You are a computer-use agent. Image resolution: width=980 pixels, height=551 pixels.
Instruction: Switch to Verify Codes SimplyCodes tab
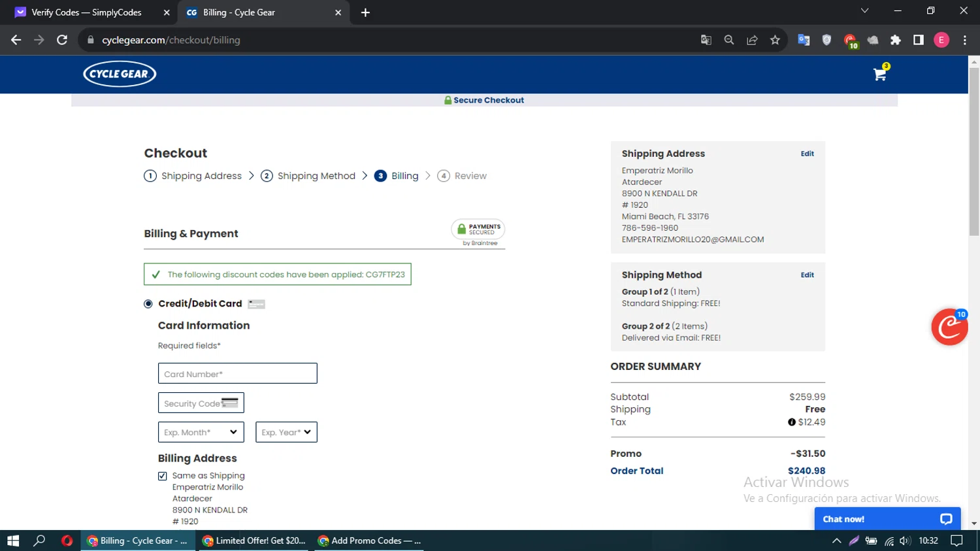pyautogui.click(x=86, y=12)
